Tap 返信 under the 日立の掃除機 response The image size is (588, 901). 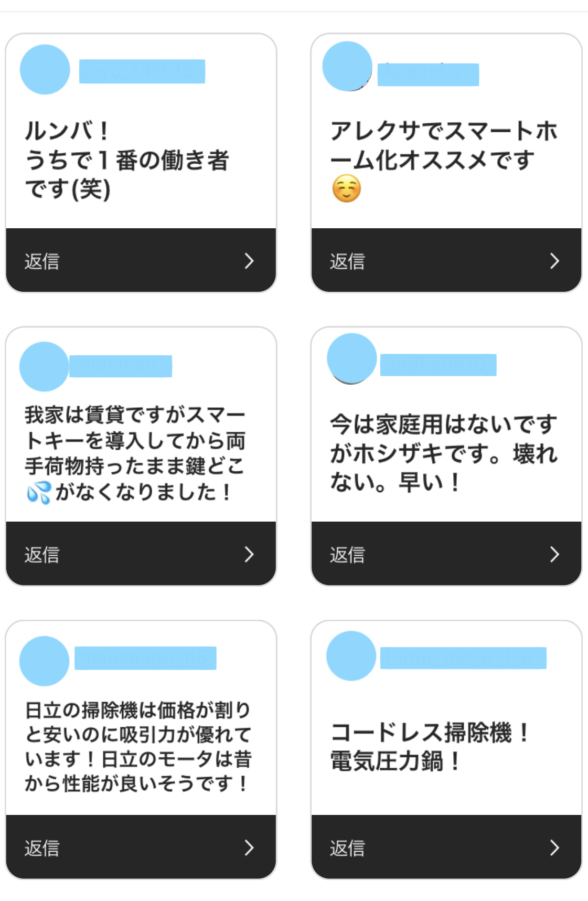[x=42, y=848]
